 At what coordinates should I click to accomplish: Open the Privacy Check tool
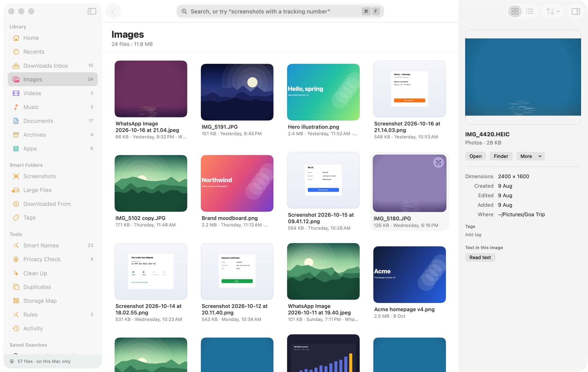tap(53, 259)
